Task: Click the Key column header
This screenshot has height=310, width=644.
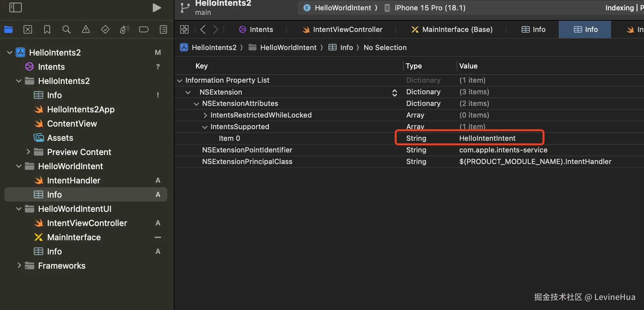Action: click(x=202, y=66)
